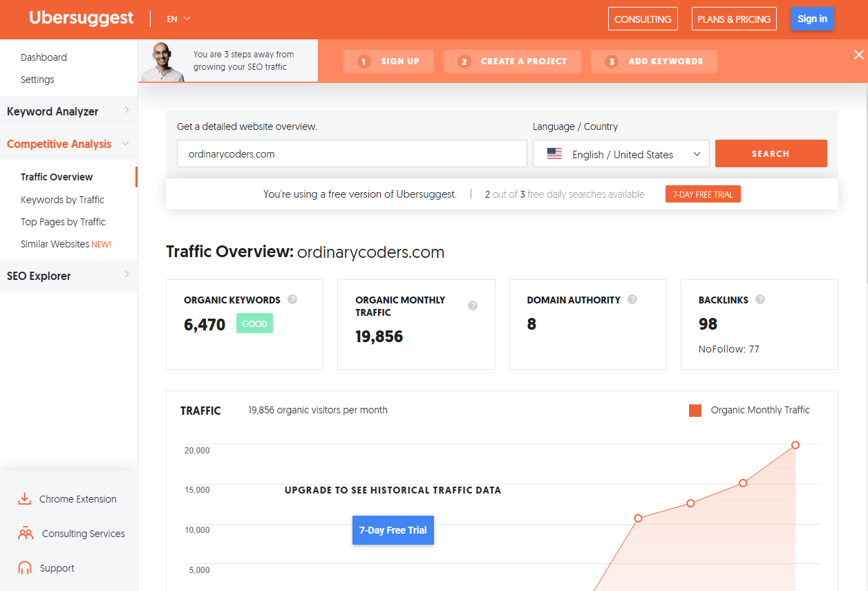The height and width of the screenshot is (591, 868).
Task: Click the Sign in button
Action: point(812,19)
